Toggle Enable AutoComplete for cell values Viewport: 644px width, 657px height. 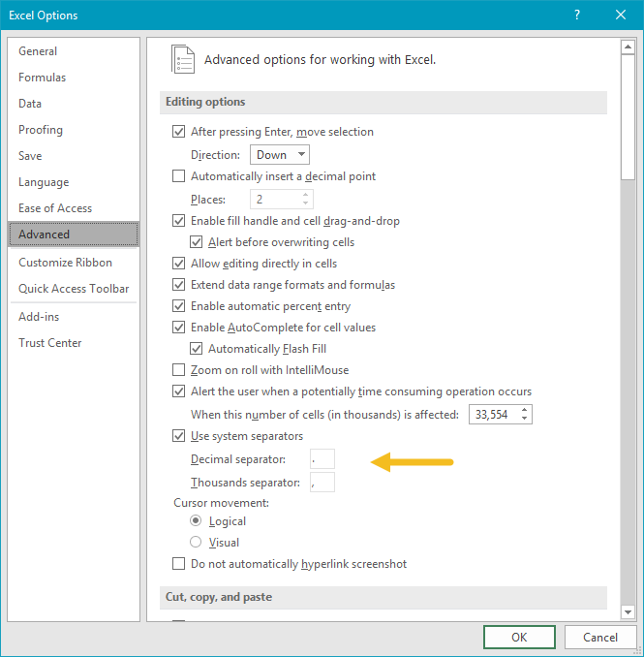(x=179, y=328)
